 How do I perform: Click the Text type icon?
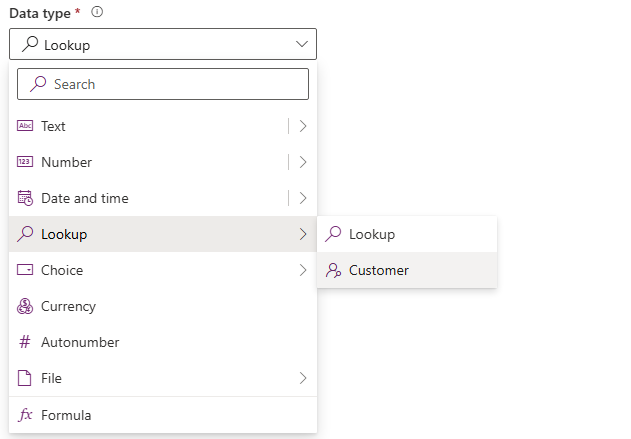[26, 126]
